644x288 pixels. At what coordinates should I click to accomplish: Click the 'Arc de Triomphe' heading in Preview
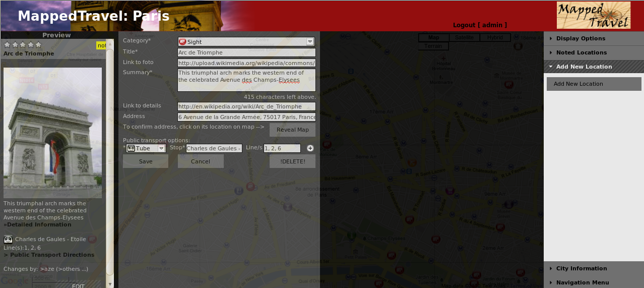29,53
